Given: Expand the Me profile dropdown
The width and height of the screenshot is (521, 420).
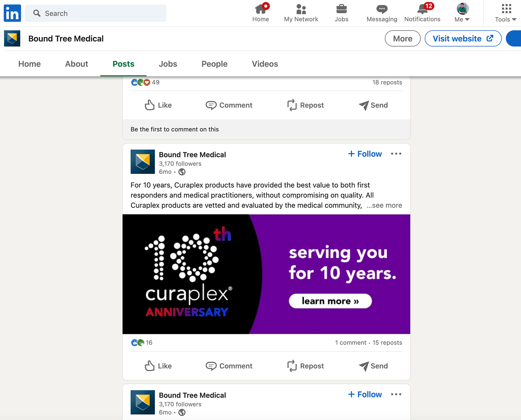Looking at the screenshot, I should (462, 13).
